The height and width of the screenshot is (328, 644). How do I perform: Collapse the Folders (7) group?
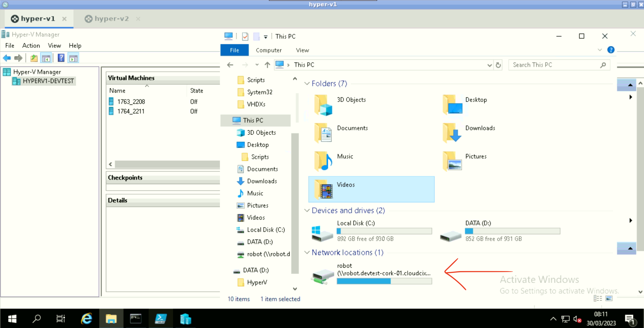[307, 84]
